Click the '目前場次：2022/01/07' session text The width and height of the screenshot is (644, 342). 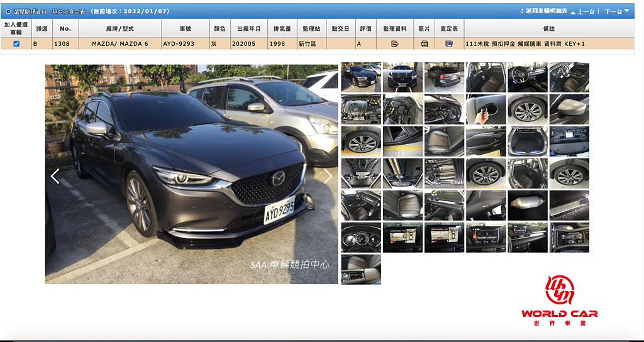(130, 11)
